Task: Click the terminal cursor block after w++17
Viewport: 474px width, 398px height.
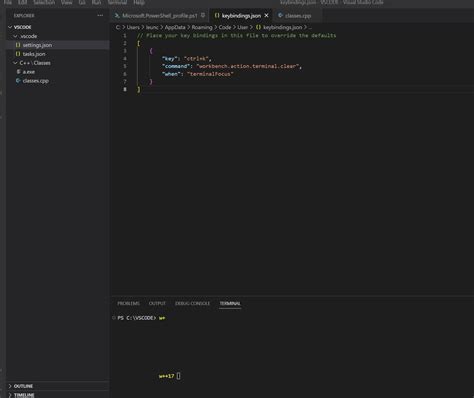Action: 179,376
